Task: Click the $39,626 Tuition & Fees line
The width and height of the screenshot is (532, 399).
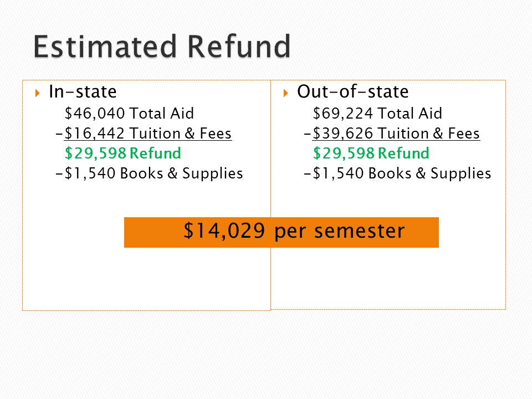Action: (392, 134)
